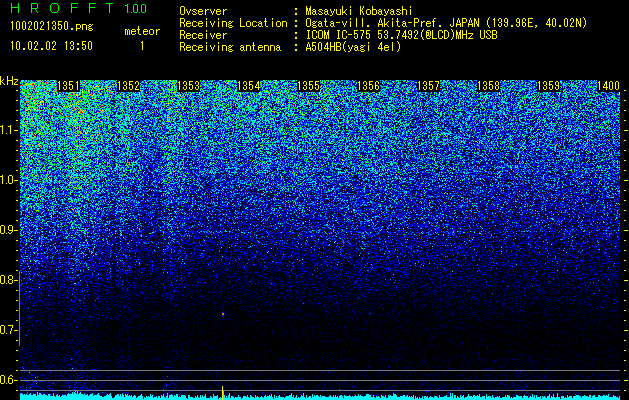Click the A504HB(yagi 4el) antenna text
Image resolution: width=629 pixels, height=400 pixels.
pyautogui.click(x=353, y=47)
